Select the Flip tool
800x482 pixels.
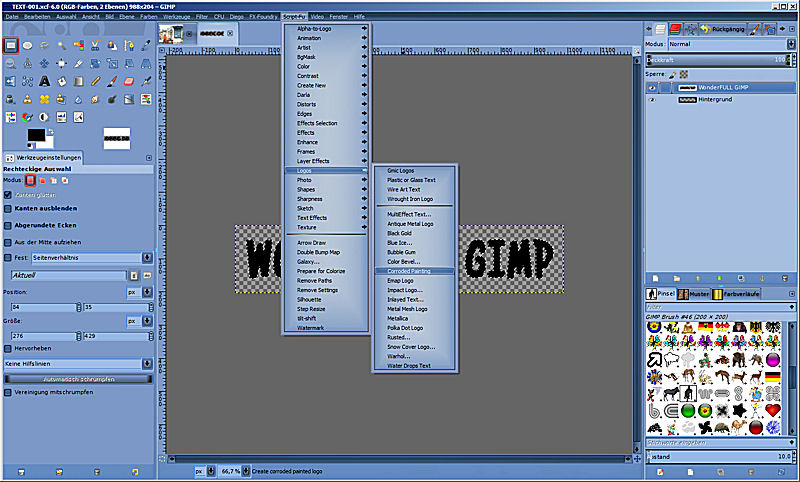click(x=11, y=81)
